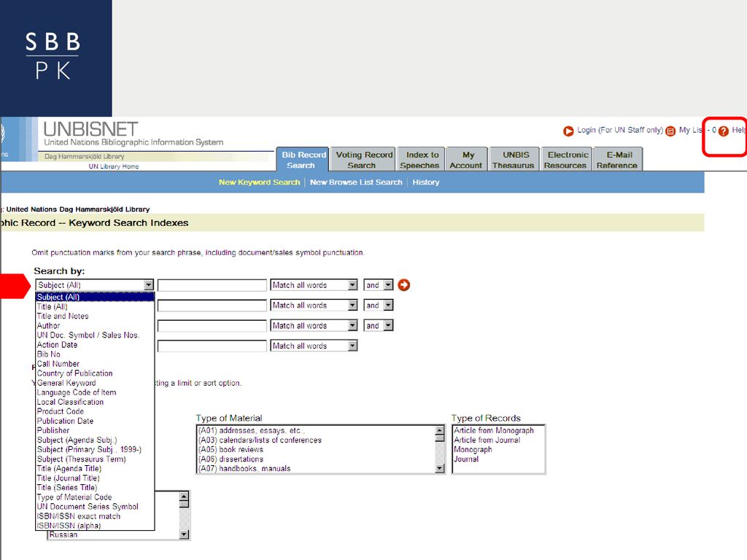
Task: Select 'ISBN/ISSN (alpha)' option
Action: (95, 526)
